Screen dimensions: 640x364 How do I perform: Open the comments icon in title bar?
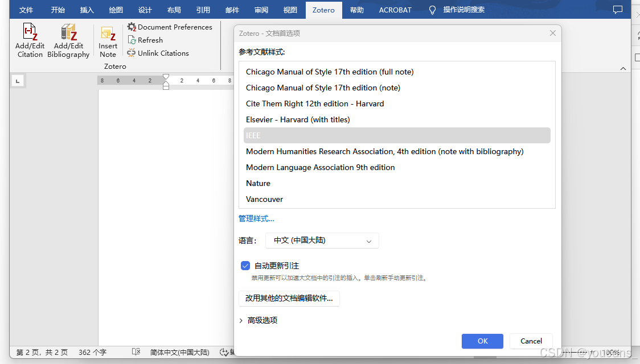[x=618, y=10]
